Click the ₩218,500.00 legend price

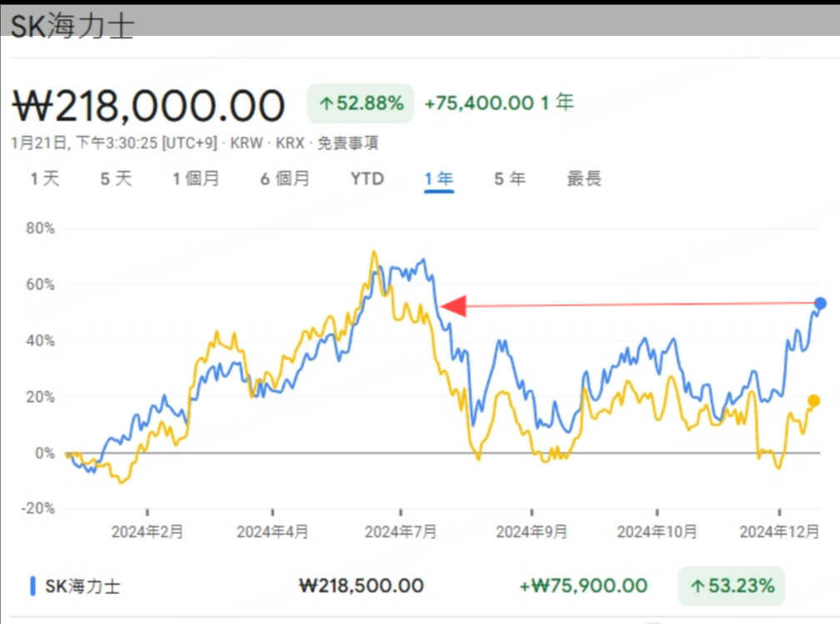pos(362,586)
